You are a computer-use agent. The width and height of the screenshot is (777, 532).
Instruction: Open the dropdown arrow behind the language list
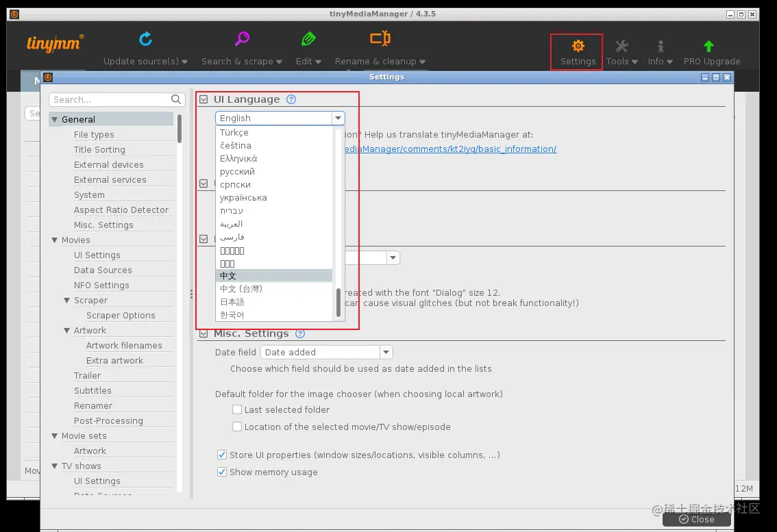tap(393, 257)
